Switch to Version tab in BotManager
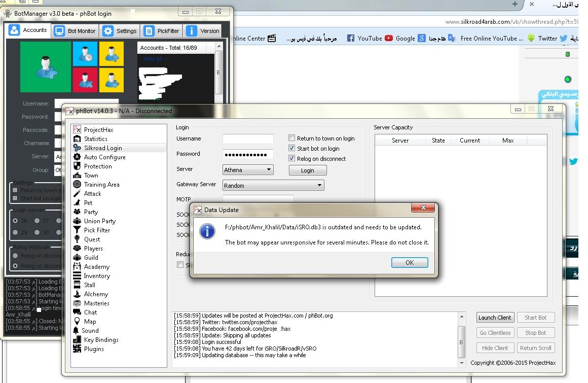The height and width of the screenshot is (383, 588). point(203,31)
